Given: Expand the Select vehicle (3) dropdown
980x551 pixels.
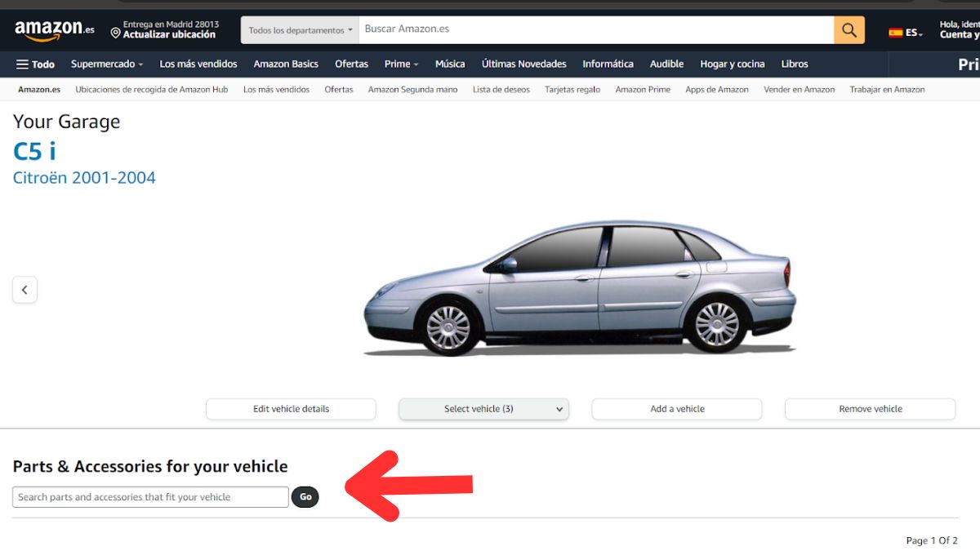Looking at the screenshot, I should [x=483, y=408].
